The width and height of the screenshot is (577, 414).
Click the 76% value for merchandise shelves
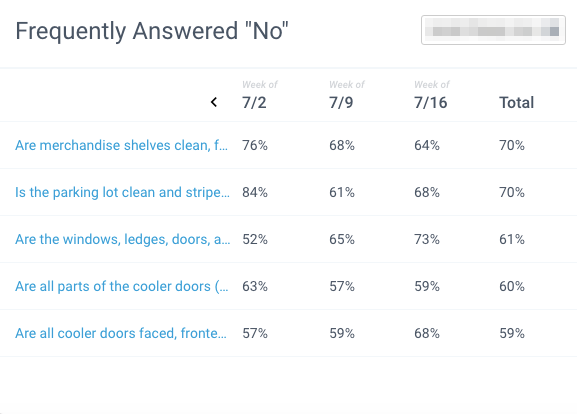pos(255,145)
